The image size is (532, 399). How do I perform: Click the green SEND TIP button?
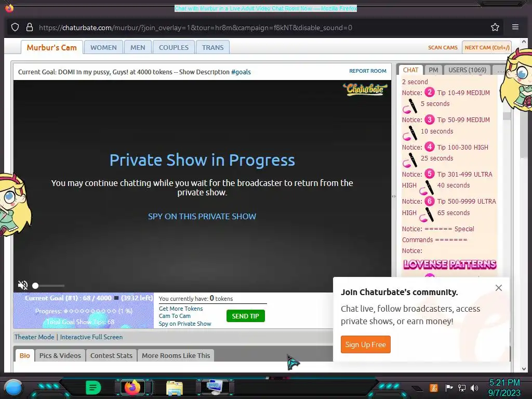coord(245,316)
